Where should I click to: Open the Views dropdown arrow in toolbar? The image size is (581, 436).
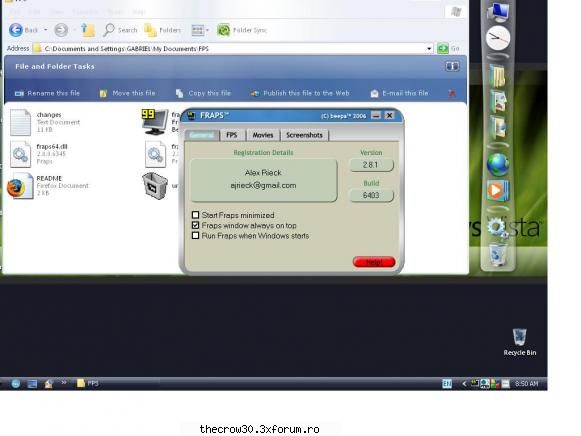point(207,30)
